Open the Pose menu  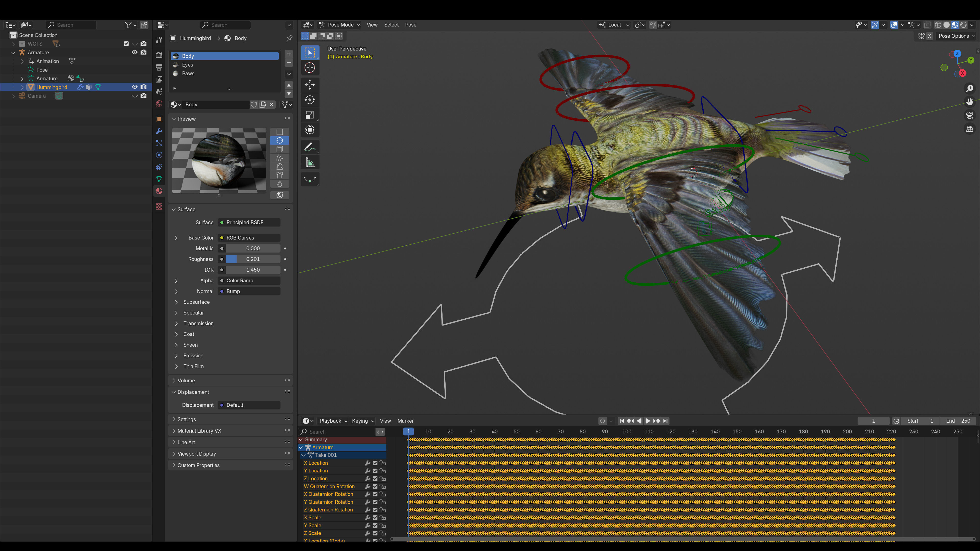tap(410, 25)
